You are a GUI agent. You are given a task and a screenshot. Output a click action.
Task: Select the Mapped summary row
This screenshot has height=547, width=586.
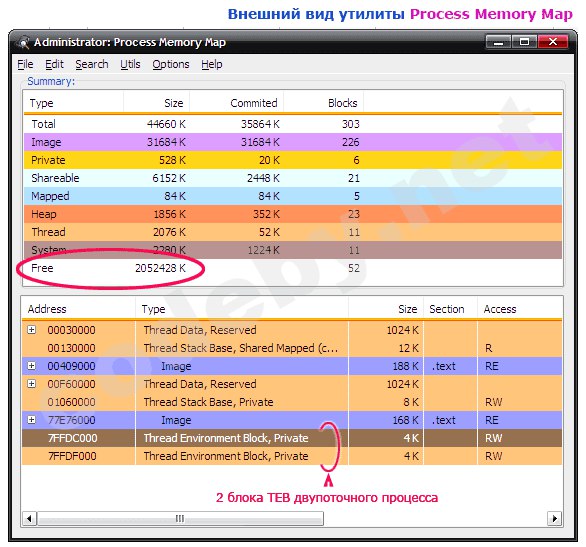tap(293, 196)
